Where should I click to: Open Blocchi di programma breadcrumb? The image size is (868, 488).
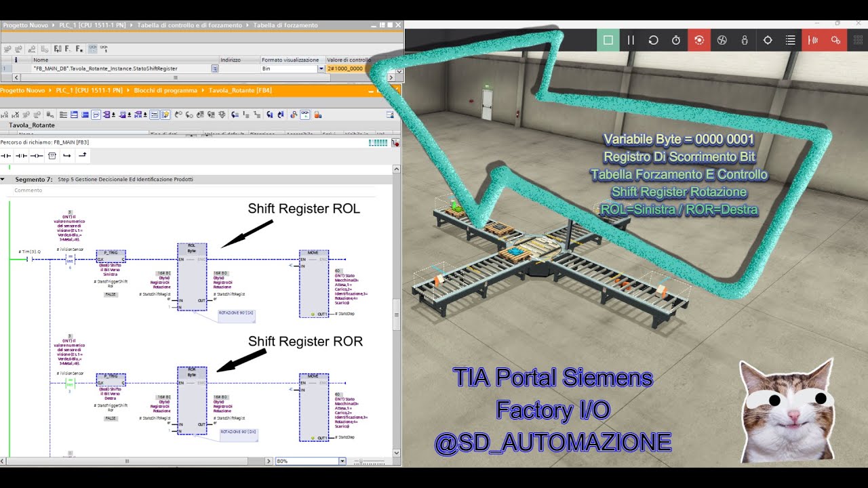coord(165,90)
